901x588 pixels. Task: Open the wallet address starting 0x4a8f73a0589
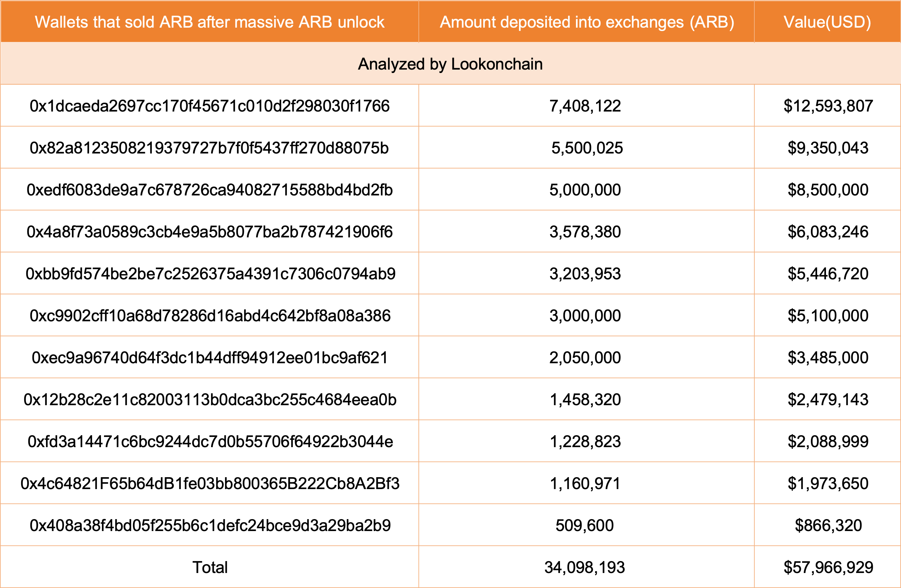click(209, 232)
